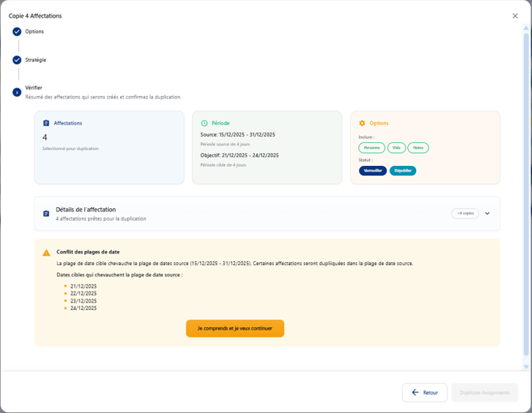This screenshot has height=413, width=532.
Task: Click the completed Options step checkmark icon
Action: (x=17, y=32)
